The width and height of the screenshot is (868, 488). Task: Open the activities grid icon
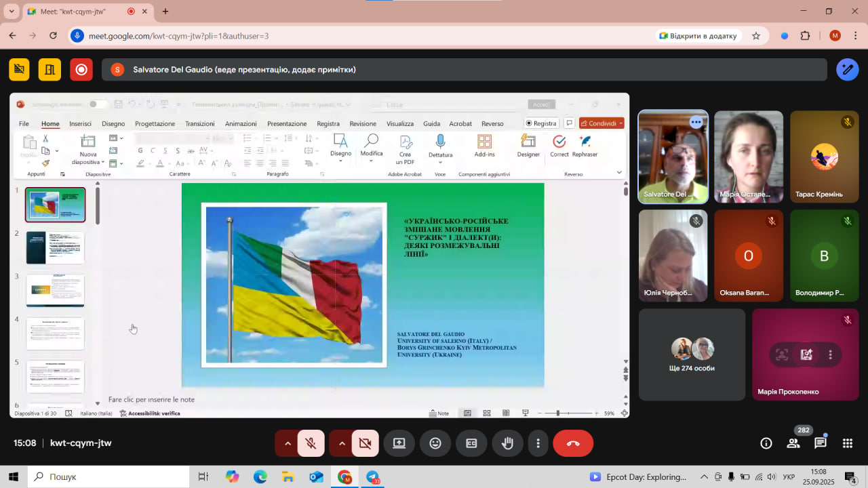848,443
